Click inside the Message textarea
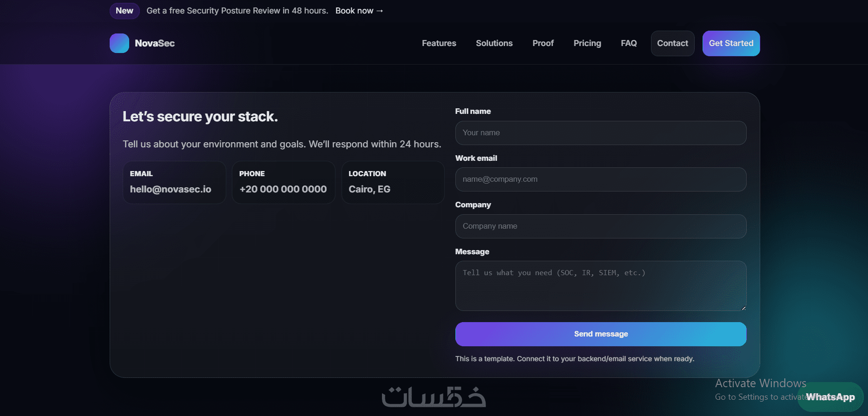The image size is (868, 416). point(601,286)
